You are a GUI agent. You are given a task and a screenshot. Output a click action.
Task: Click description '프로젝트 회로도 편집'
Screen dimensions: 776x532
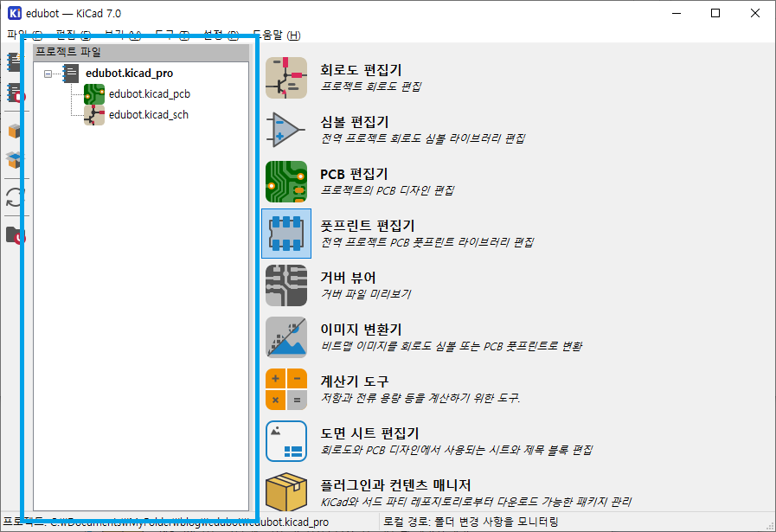pos(371,87)
